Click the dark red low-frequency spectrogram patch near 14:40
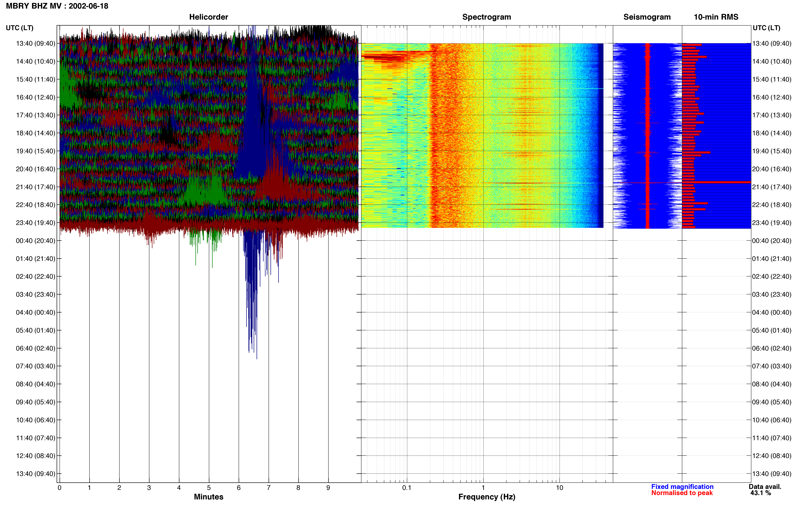812x508 pixels. pyautogui.click(x=383, y=58)
